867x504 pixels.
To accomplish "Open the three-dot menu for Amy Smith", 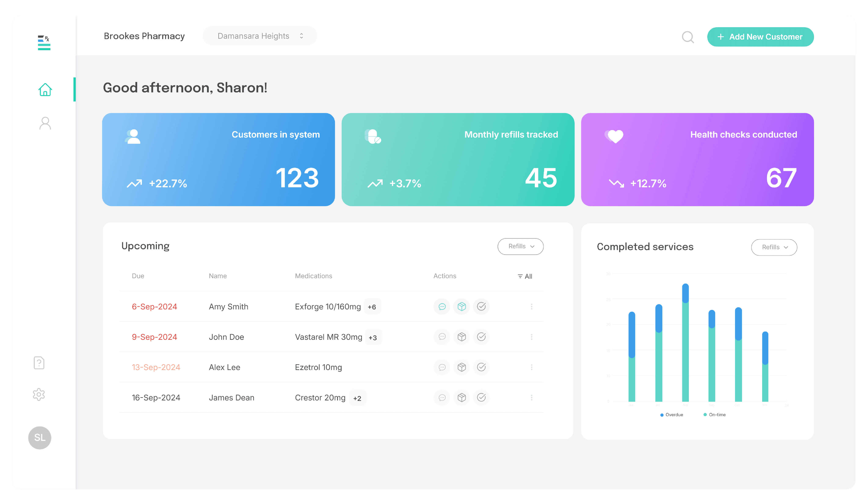I will coord(531,306).
